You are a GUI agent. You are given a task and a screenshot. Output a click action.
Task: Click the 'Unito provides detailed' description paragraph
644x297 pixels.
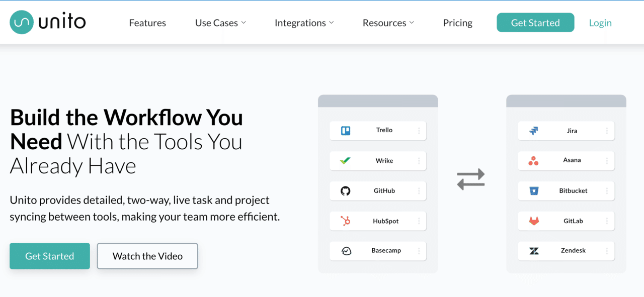point(145,209)
